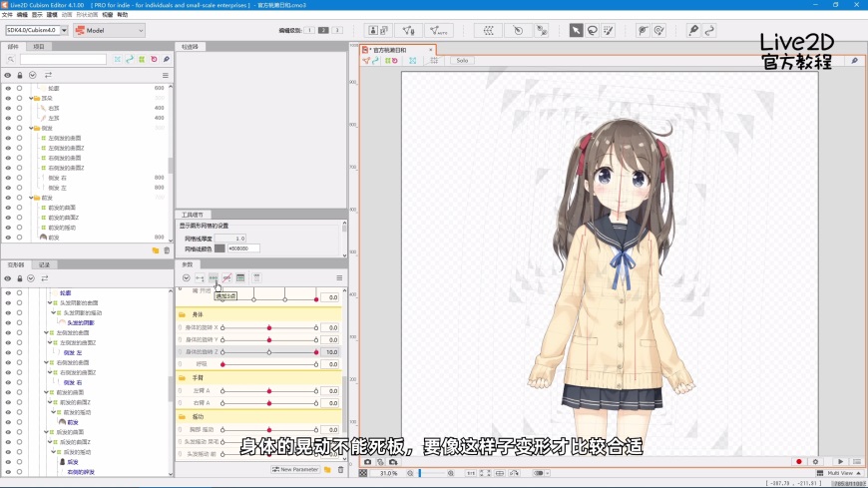
Task: Collapse the 右侧发的曲面 deformer node
Action: (x=47, y=363)
